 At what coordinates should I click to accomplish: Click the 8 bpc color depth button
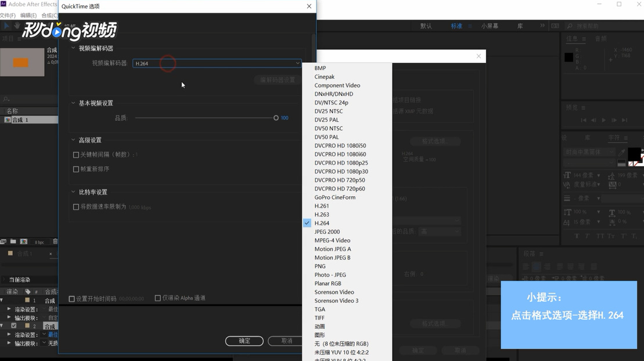point(39,242)
